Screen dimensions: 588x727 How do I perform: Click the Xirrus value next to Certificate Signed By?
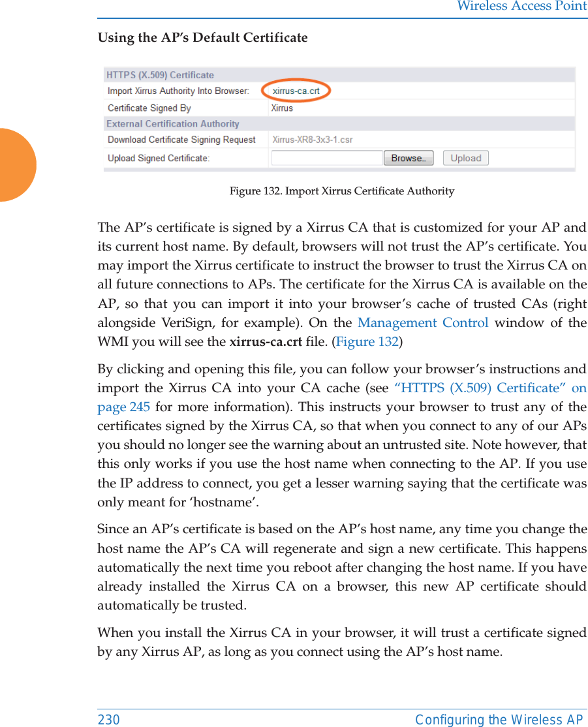(x=281, y=108)
